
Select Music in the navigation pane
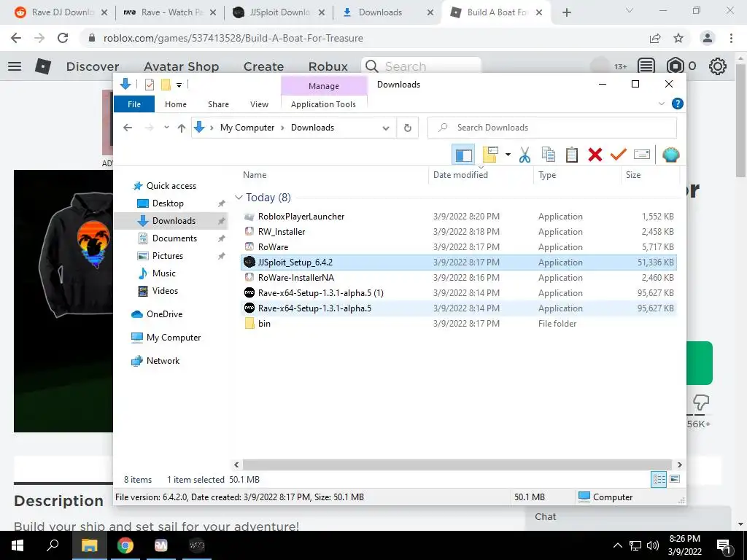coord(164,273)
